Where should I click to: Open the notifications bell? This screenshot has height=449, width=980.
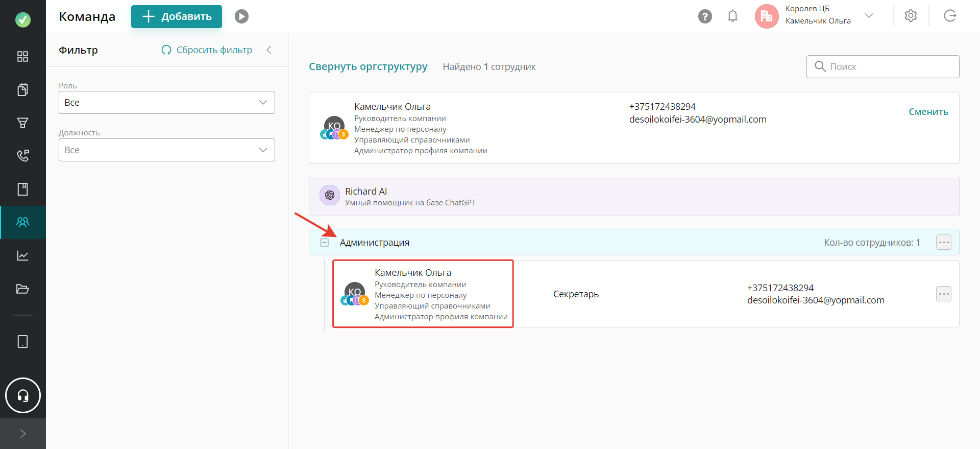(732, 16)
